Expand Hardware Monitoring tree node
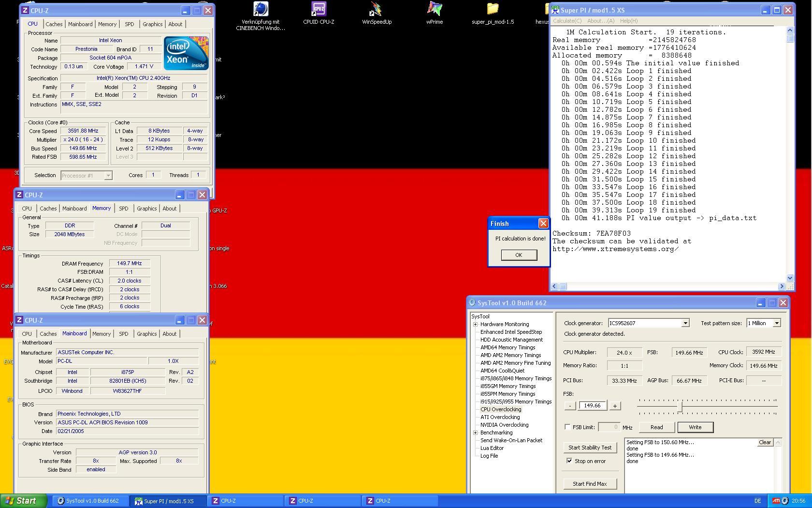The image size is (812, 508). tap(476, 324)
